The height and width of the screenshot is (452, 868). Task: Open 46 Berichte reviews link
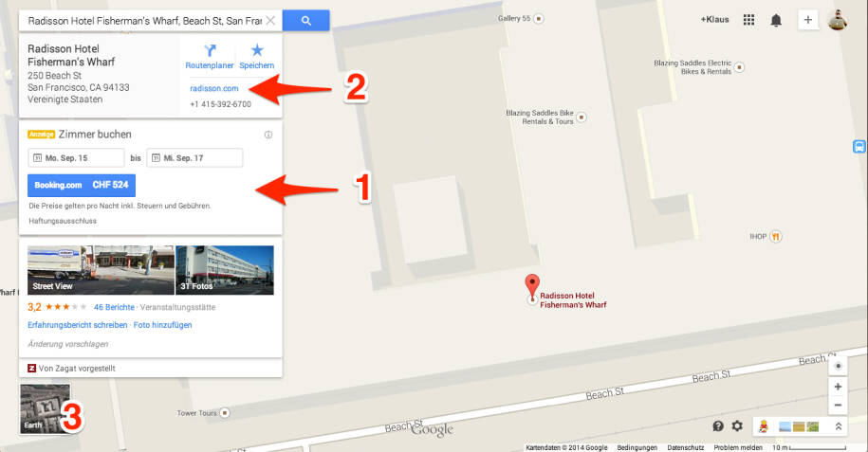click(114, 307)
